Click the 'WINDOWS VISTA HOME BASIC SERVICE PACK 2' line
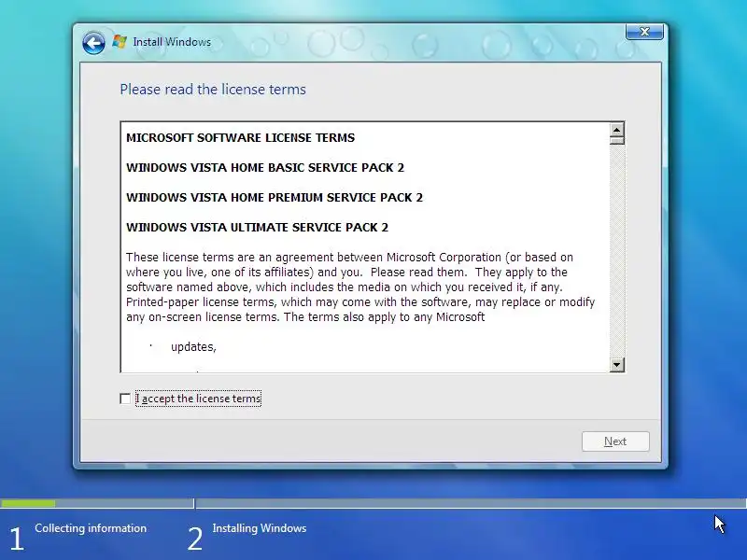747x560 pixels. click(x=265, y=168)
